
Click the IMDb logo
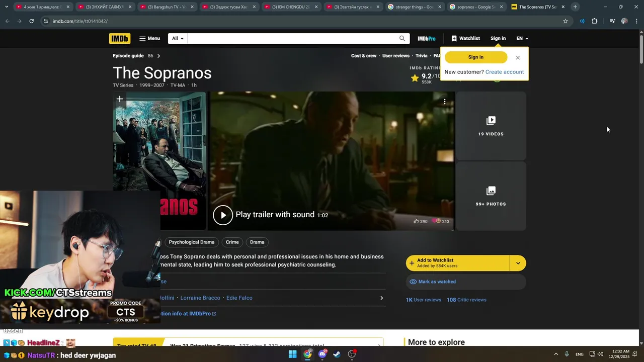click(120, 38)
